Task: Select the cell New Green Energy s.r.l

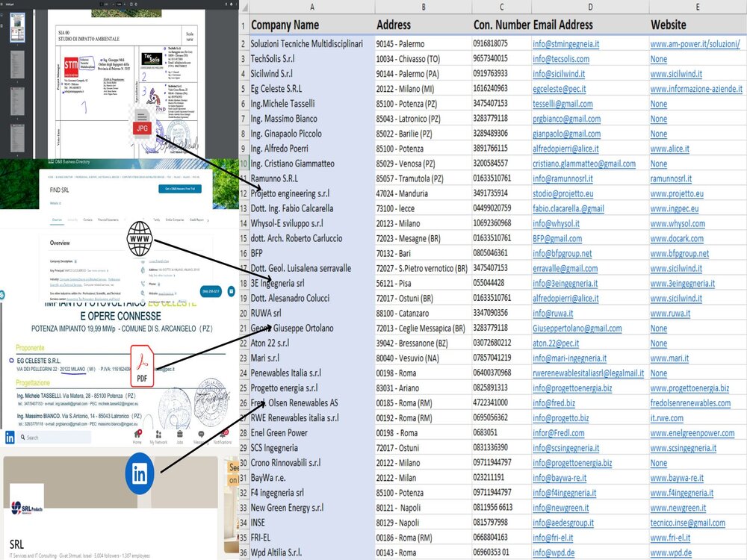Action: [x=312, y=508]
